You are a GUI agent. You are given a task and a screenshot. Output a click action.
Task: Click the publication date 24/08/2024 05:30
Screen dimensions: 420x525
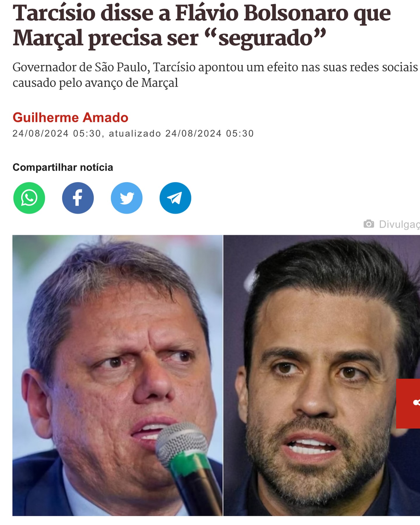[57, 134]
